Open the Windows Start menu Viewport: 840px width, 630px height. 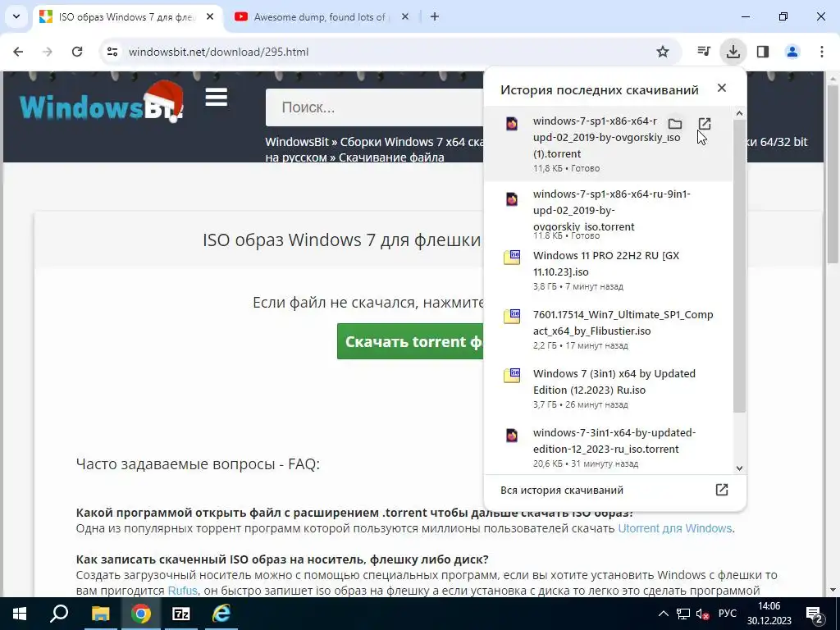tap(20, 614)
